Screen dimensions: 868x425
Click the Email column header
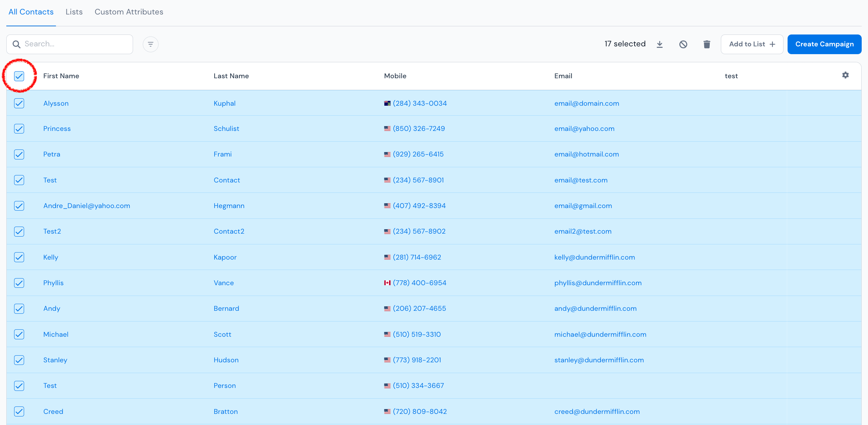(563, 76)
